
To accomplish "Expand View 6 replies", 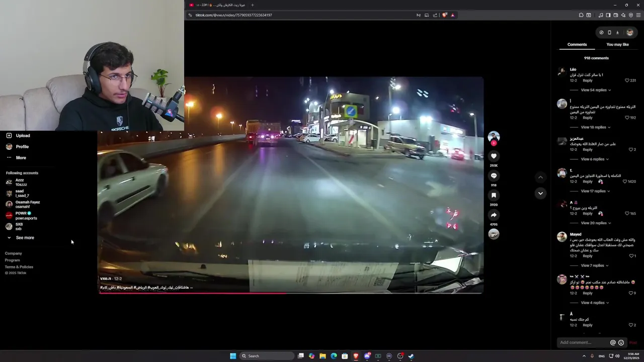I will coord(595,159).
